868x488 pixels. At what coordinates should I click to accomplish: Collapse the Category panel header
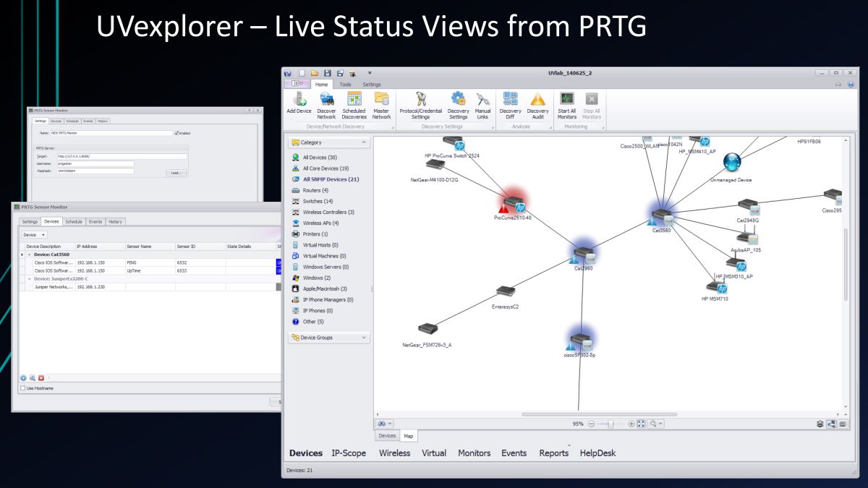[328, 142]
